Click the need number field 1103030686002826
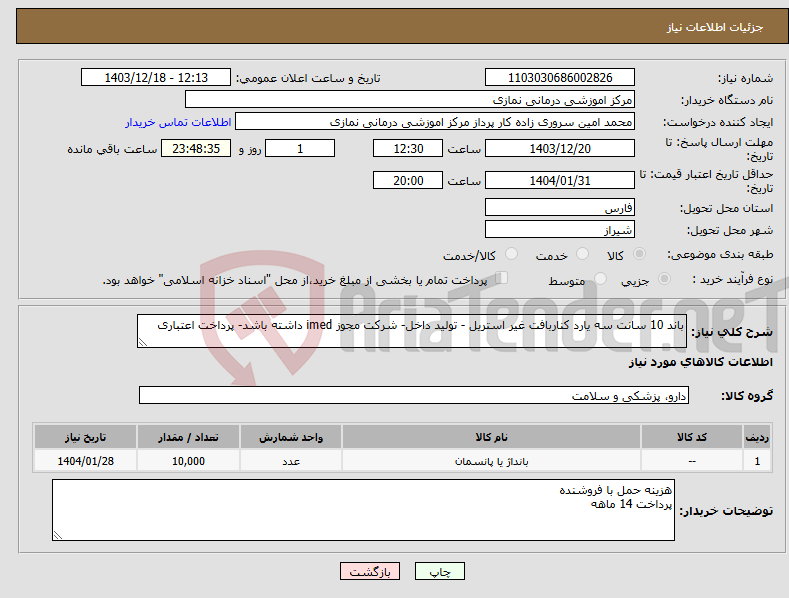 click(x=560, y=78)
